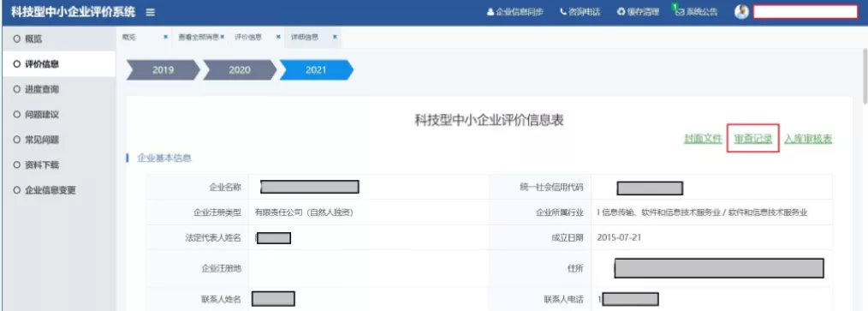Switch to the 查看全部消息 tab
This screenshot has height=311, width=868.
pos(199,37)
